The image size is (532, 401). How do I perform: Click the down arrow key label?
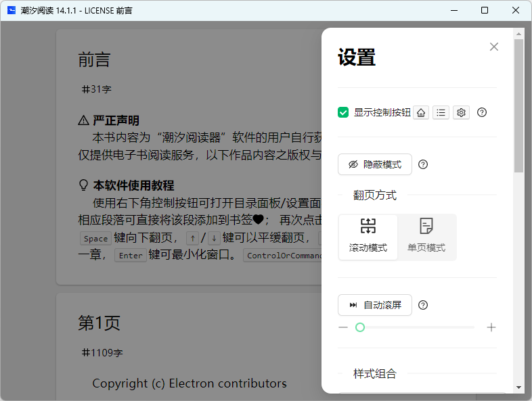click(x=214, y=238)
